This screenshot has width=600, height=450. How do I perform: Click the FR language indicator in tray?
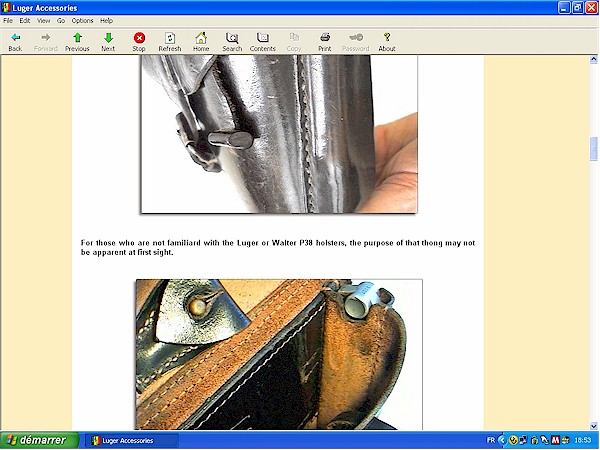tap(491, 440)
